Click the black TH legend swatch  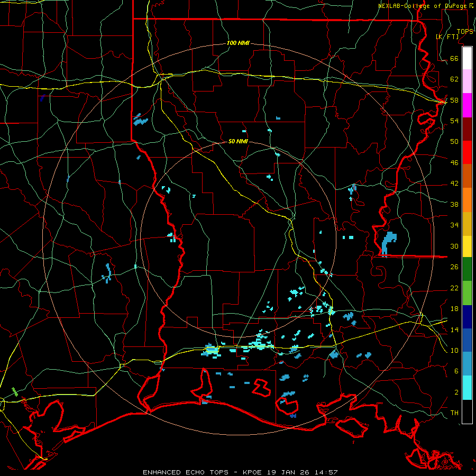pos(467,411)
